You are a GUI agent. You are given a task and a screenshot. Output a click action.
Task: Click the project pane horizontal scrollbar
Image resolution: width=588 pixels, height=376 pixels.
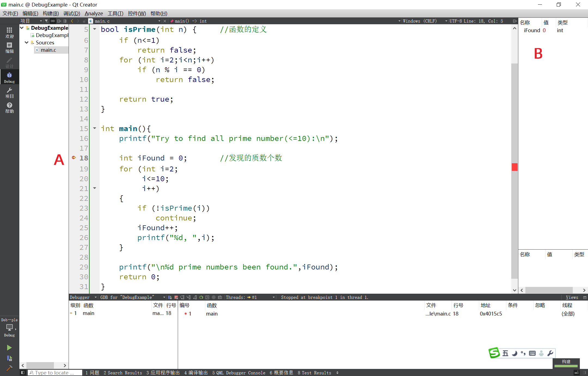tap(40, 365)
